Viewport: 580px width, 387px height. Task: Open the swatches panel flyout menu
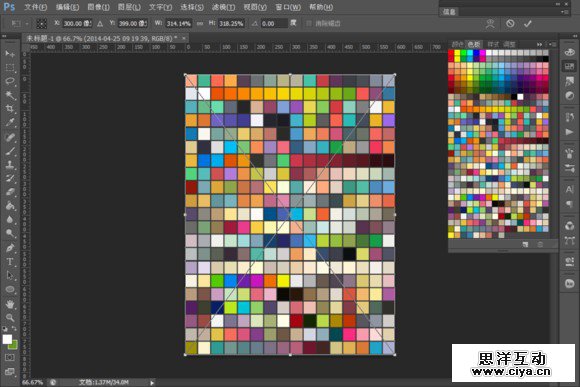click(553, 44)
